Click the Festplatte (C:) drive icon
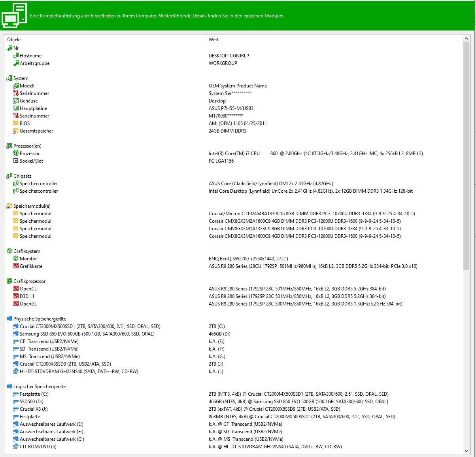 pyautogui.click(x=16, y=394)
